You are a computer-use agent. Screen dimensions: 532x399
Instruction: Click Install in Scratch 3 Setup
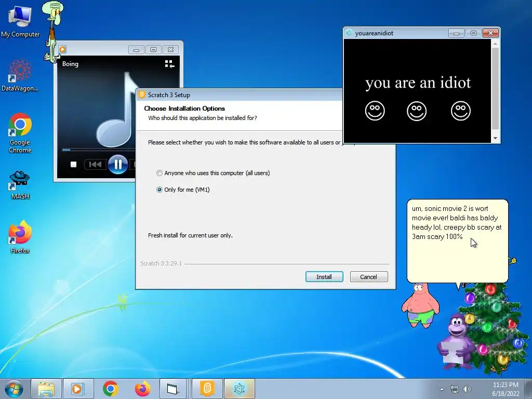click(324, 277)
